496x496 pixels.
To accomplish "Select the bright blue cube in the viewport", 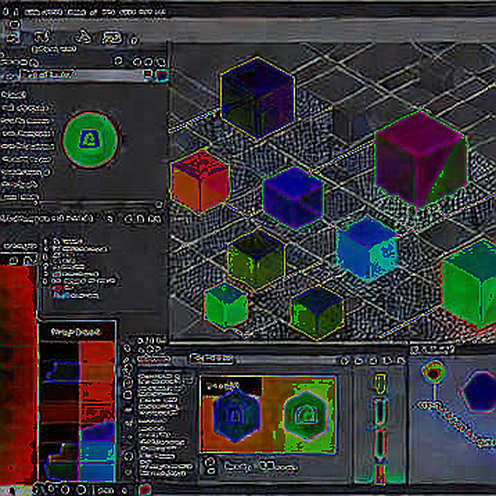I will [367, 247].
